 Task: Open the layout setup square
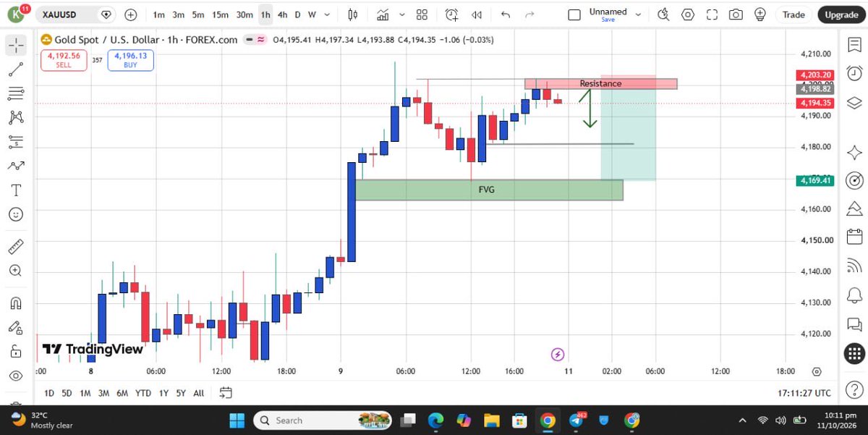pos(574,14)
